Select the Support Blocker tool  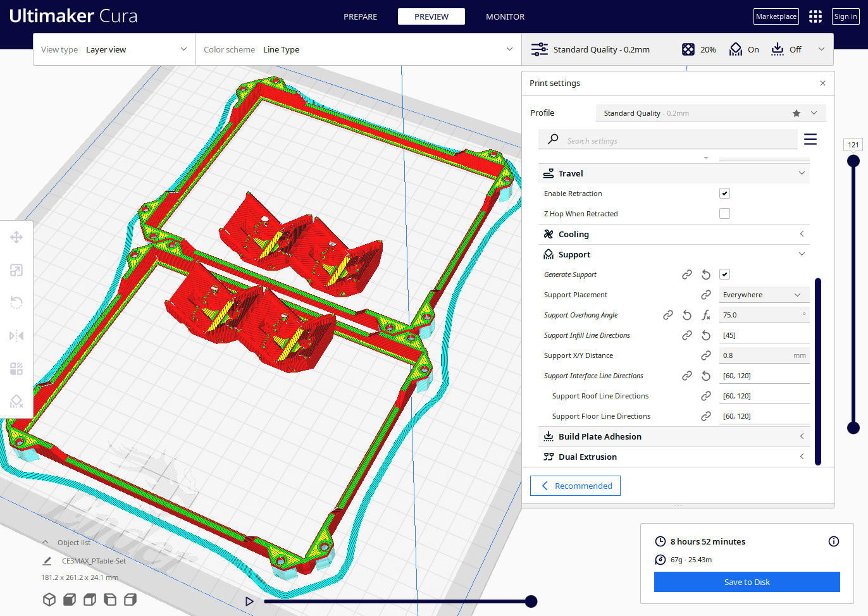16,402
